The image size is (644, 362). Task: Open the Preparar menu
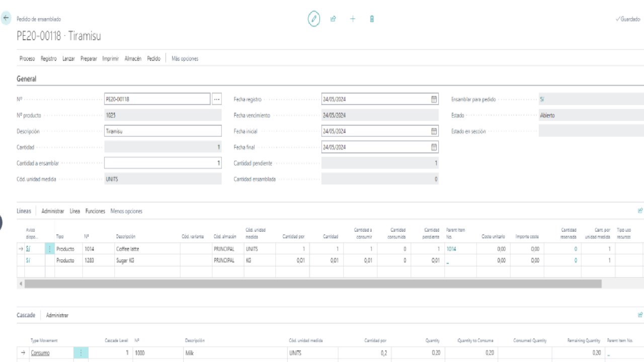[x=89, y=59]
